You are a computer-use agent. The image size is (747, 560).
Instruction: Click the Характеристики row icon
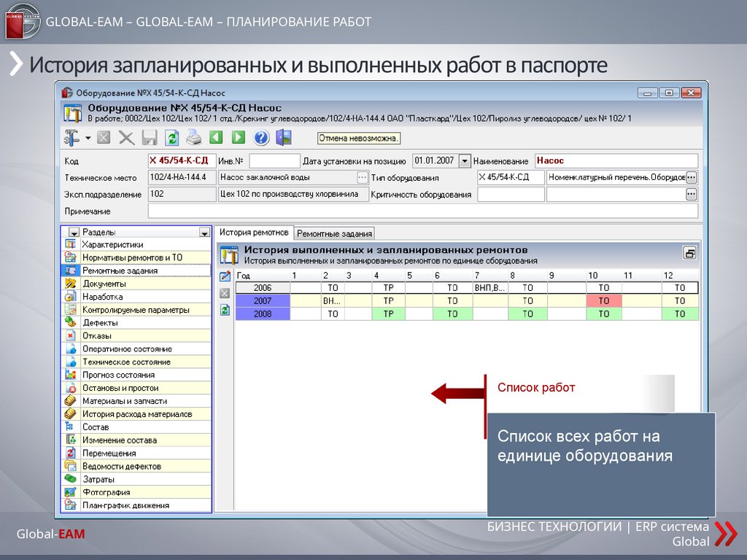[x=71, y=244]
